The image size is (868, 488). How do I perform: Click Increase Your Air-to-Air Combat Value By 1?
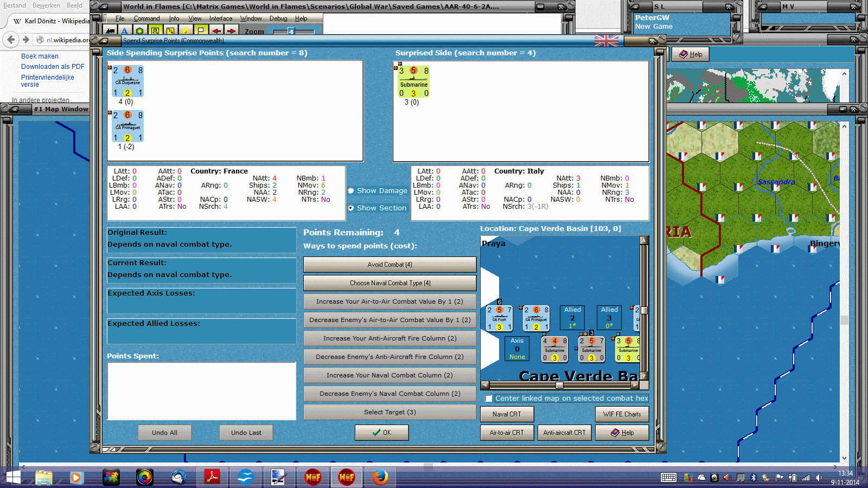coord(390,301)
